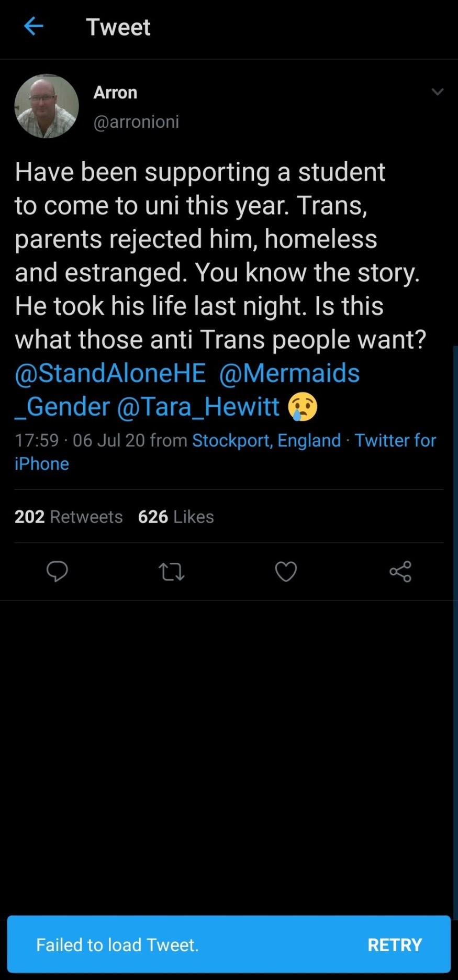Open Stockport, England location link
This screenshot has width=458, height=980.
[x=266, y=440]
